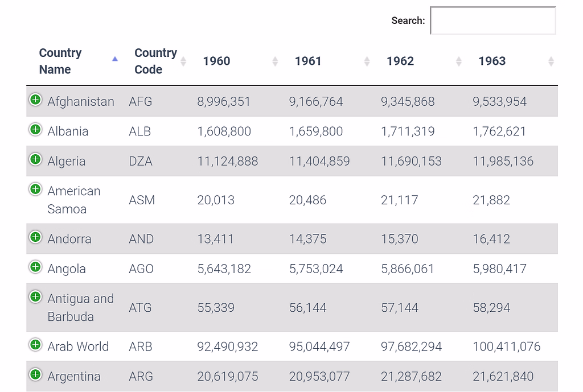
Task: Expand the American Samoa row details
Action: (x=35, y=188)
